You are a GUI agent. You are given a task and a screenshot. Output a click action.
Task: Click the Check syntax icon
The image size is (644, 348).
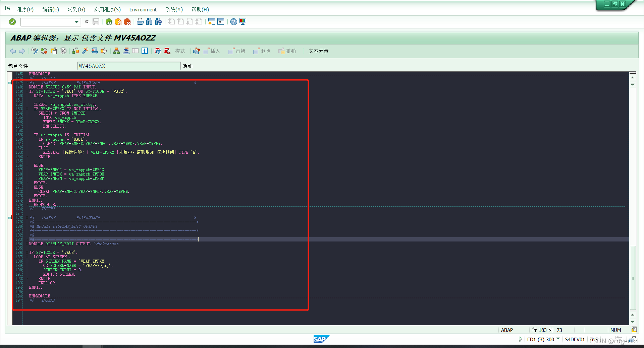(x=75, y=51)
